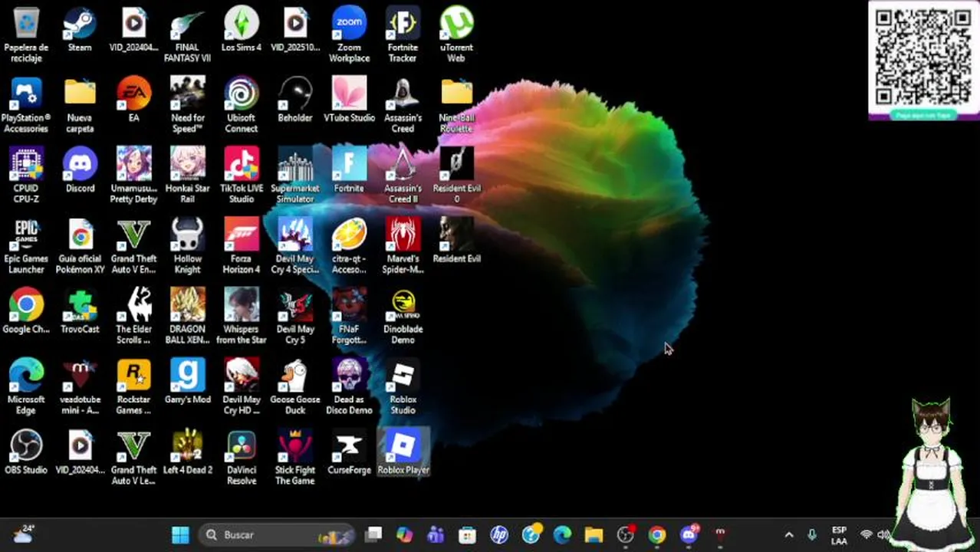Select CPUID CPU-Z icon
Image resolution: width=980 pixels, height=552 pixels.
(x=26, y=176)
